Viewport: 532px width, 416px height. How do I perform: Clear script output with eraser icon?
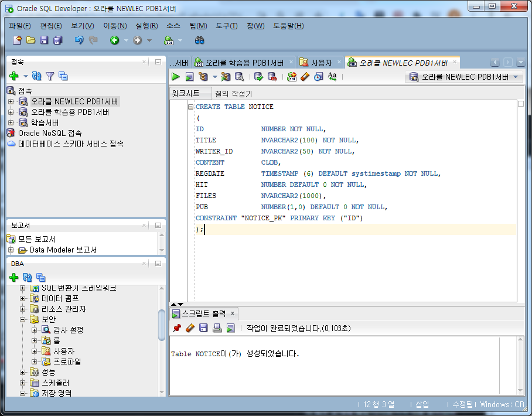(x=190, y=328)
